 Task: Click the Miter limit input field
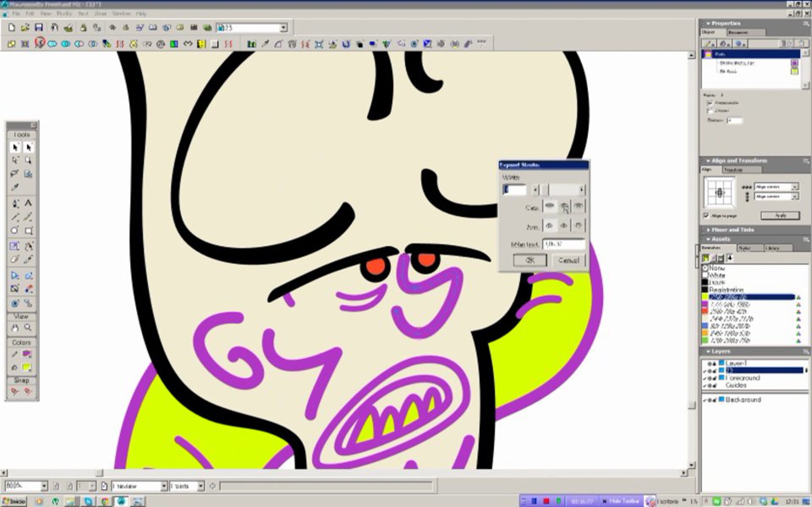[x=563, y=244]
